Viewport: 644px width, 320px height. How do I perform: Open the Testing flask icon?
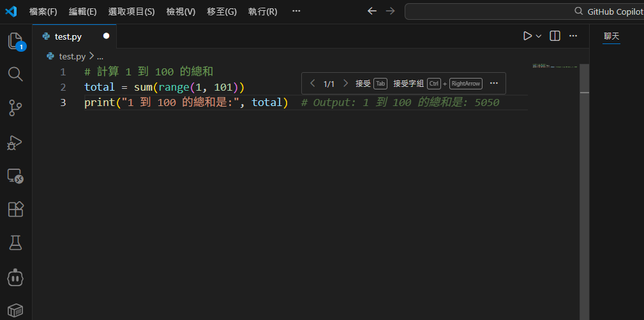15,243
